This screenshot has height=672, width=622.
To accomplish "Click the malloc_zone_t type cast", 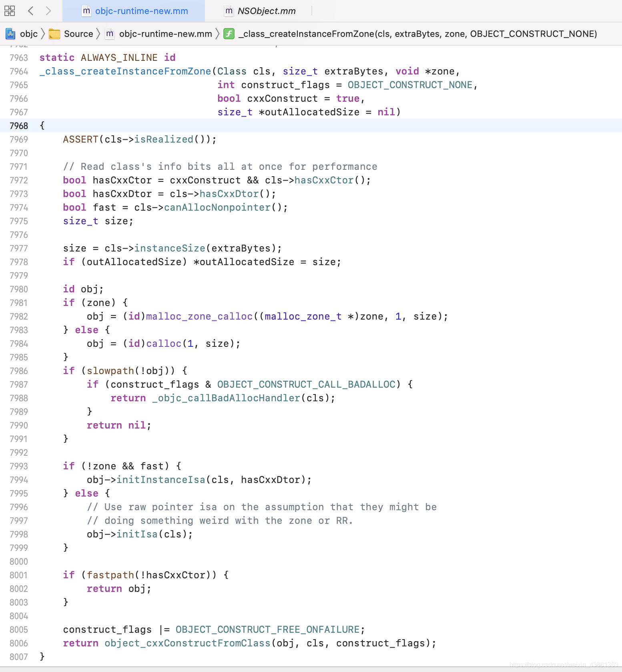I will tap(303, 316).
